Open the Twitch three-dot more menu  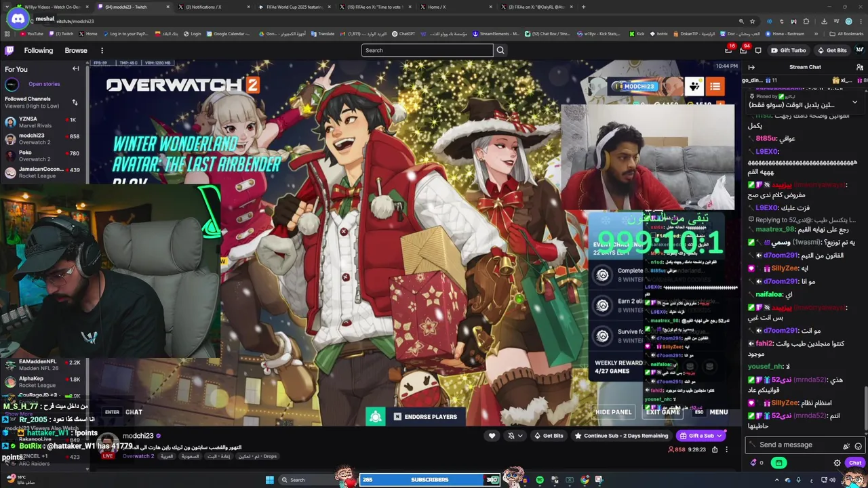pos(102,50)
